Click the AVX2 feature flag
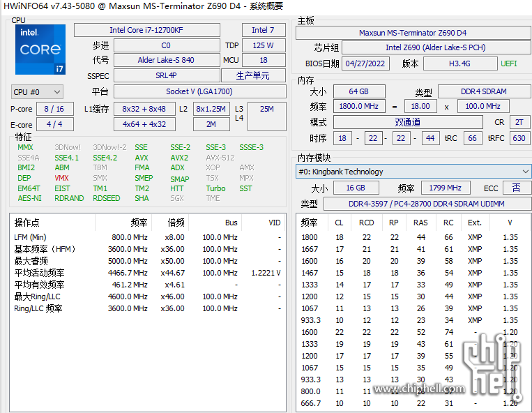532x413 pixels. click(179, 158)
